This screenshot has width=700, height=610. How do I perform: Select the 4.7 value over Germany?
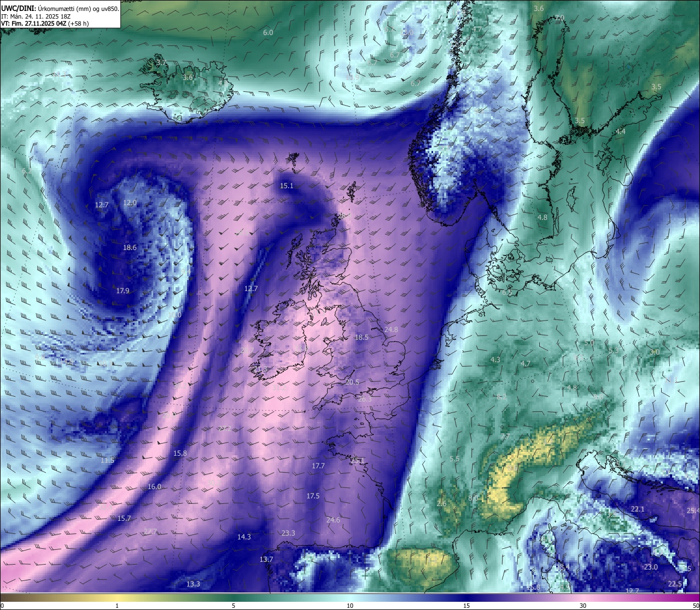click(x=526, y=364)
